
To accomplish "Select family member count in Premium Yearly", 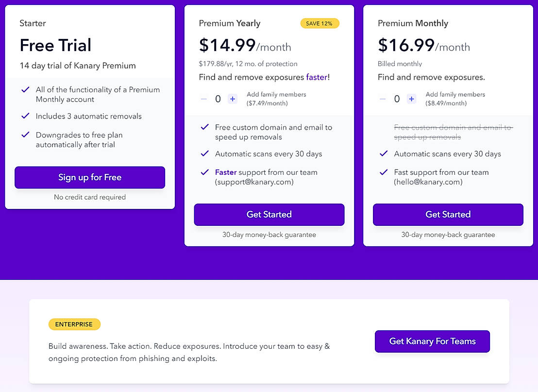I will point(218,99).
